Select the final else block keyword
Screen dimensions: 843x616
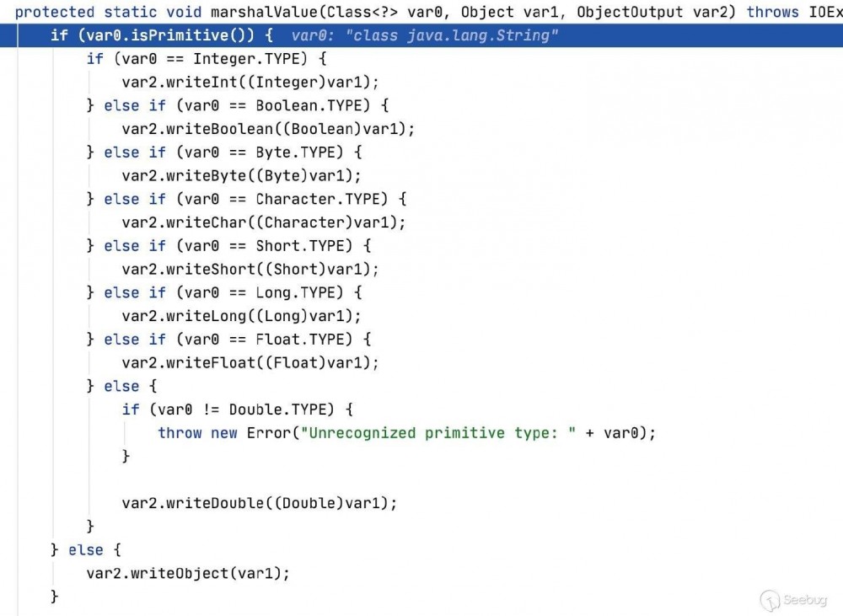85,549
